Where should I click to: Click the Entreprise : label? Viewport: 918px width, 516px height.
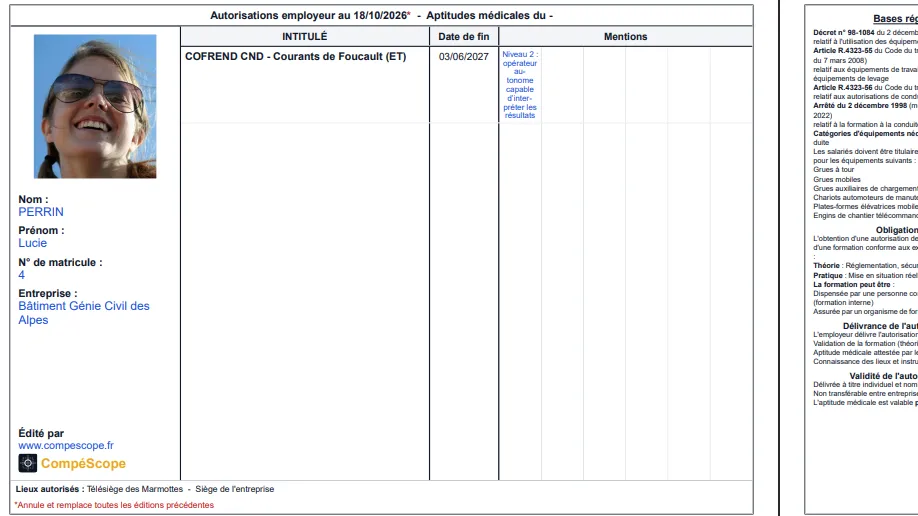[x=47, y=293]
